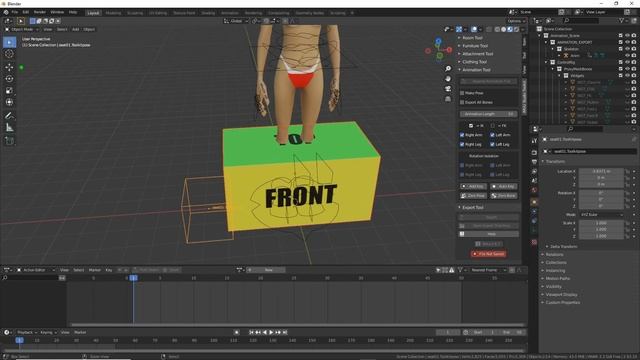
Task: Open the File menu
Action: coord(15,13)
